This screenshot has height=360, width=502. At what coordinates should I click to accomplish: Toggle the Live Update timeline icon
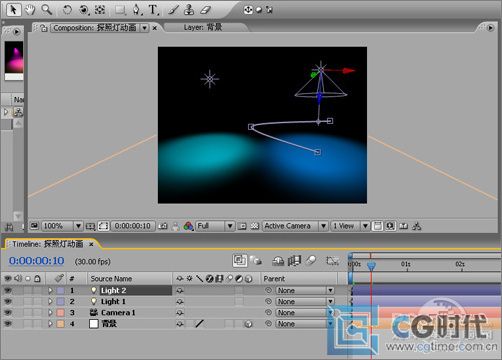240,261
